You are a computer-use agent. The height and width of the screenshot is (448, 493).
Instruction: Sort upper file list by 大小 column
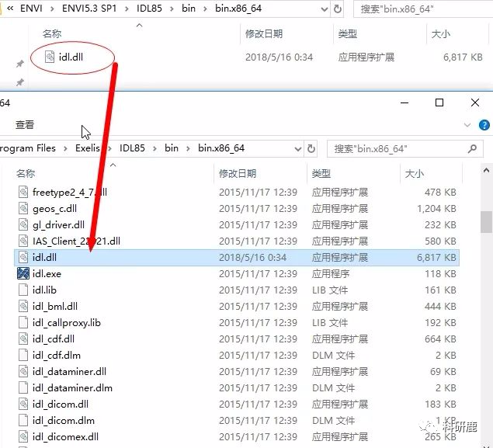click(439, 35)
